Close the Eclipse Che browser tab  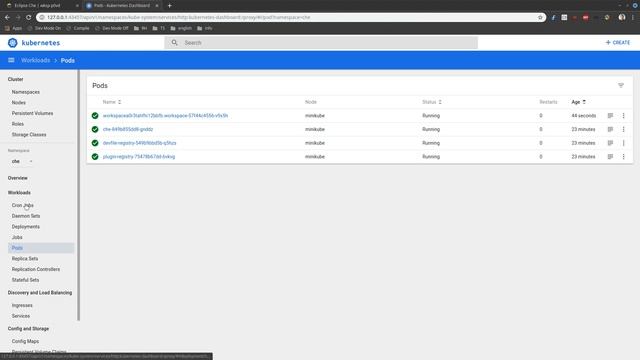(77, 6)
